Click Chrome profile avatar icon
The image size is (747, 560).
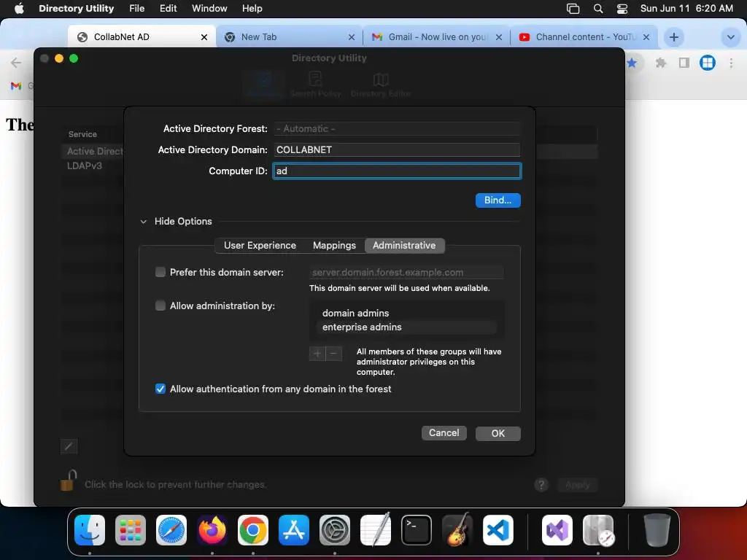pos(708,63)
